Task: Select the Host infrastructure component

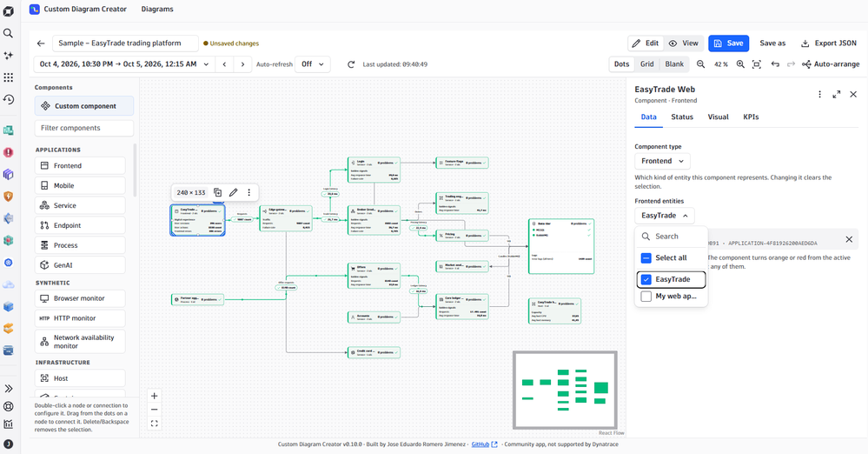Action: click(80, 378)
